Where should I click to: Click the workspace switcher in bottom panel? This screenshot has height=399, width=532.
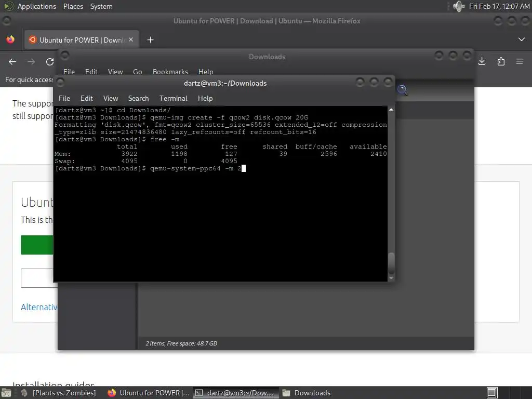[x=492, y=393]
